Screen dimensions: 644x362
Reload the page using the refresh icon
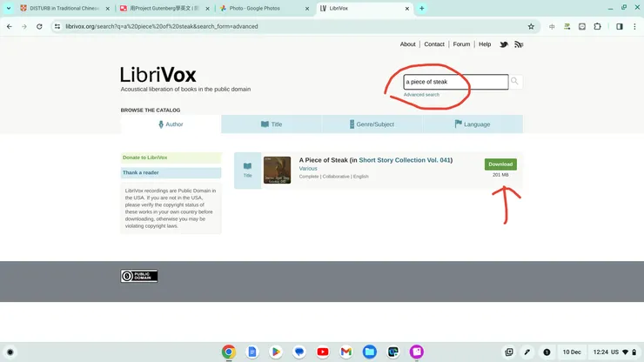pyautogui.click(x=39, y=26)
